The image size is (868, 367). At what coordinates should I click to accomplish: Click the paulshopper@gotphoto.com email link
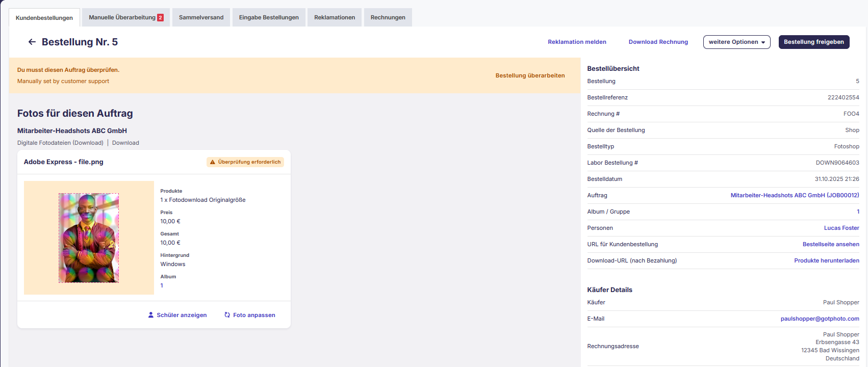(820, 319)
